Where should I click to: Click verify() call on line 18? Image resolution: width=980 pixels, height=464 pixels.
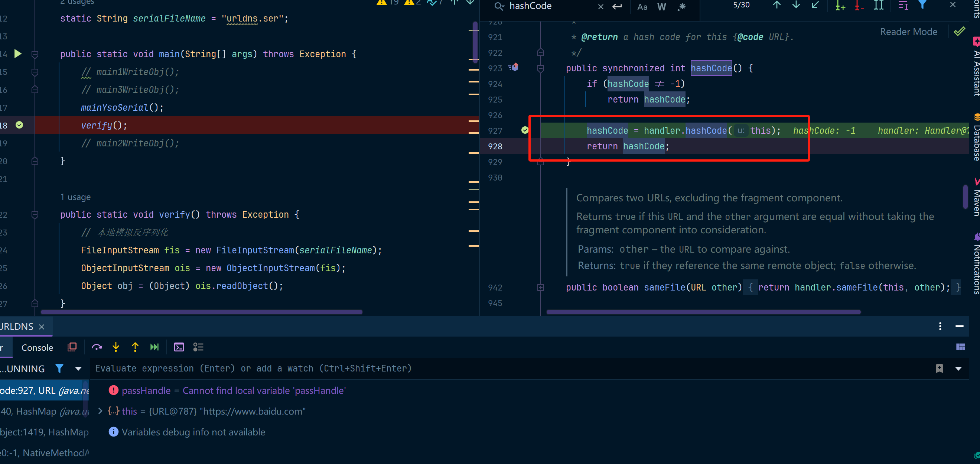104,125
